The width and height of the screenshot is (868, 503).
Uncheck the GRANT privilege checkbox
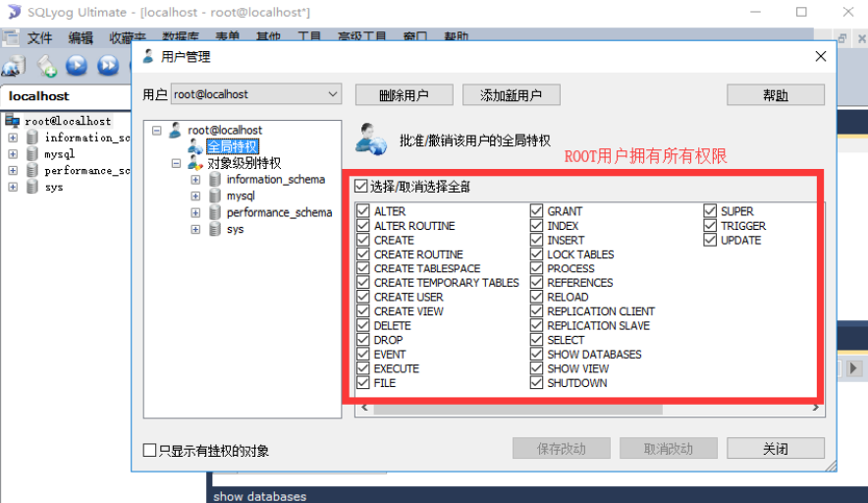(x=536, y=211)
